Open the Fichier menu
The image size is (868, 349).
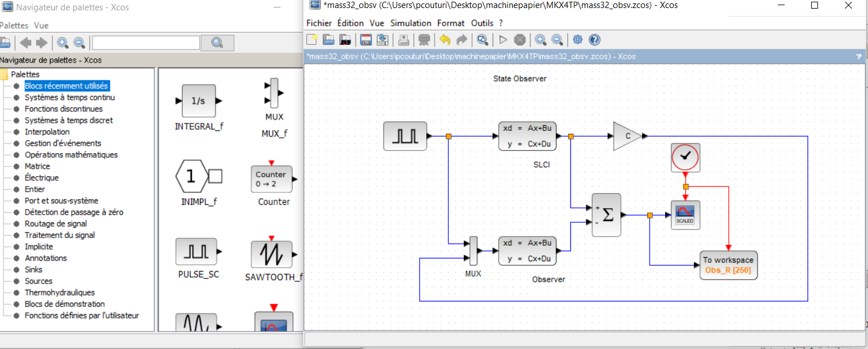[x=319, y=23]
